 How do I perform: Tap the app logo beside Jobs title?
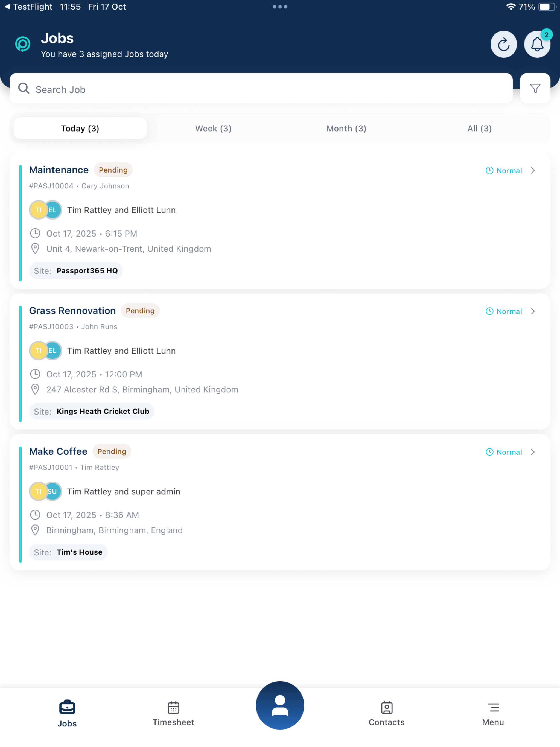(23, 44)
